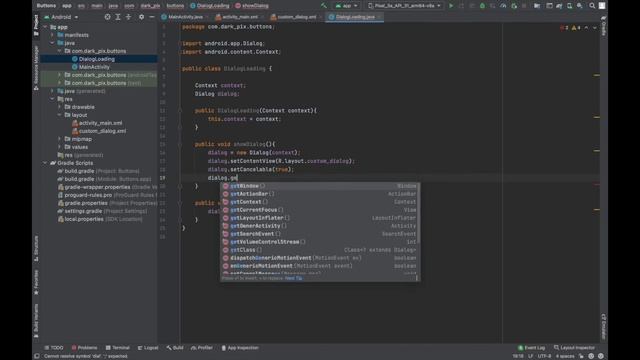This screenshot has width=640, height=360.
Task: Open the Device Manager phone icon
Action: click(x=569, y=6)
